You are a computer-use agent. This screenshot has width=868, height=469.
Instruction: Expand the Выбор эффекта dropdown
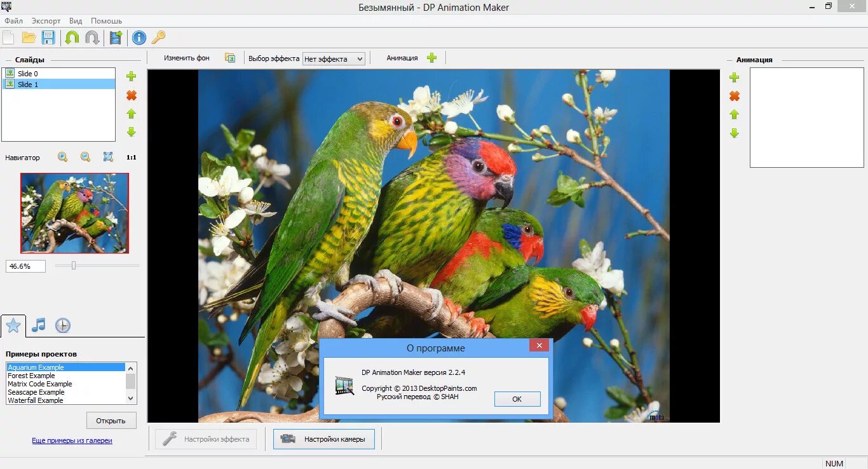click(334, 58)
